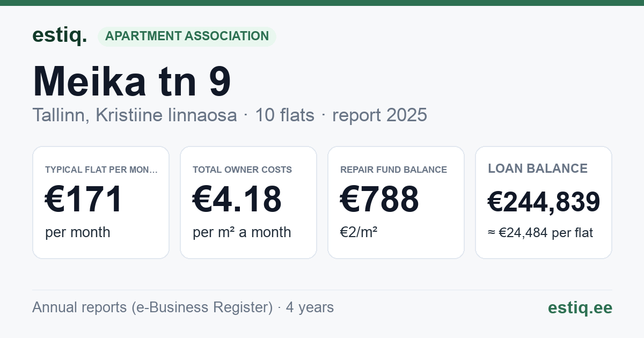Select the APARTMENT ASSOCIATION badge
Image resolution: width=644 pixels, height=338 pixels.
187,36
